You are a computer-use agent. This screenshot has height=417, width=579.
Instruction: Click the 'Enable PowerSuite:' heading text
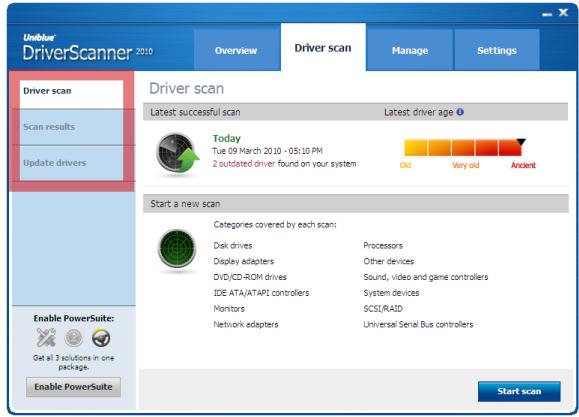pyautogui.click(x=74, y=318)
